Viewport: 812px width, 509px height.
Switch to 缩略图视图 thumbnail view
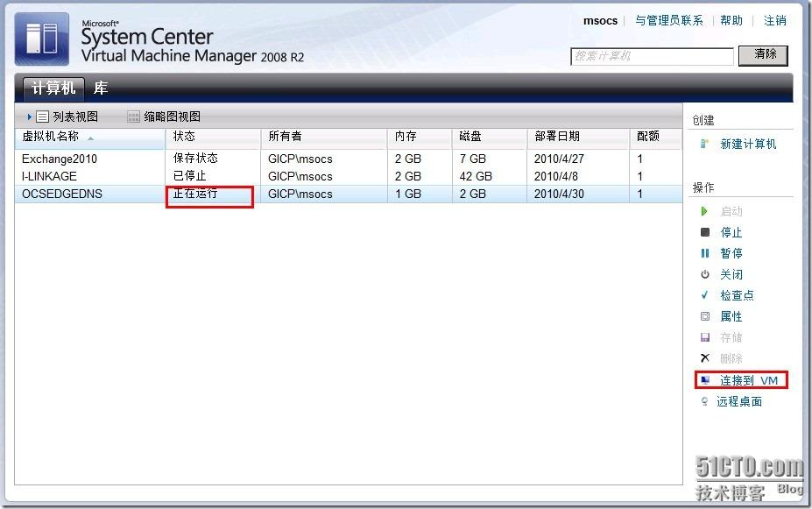coord(172,117)
